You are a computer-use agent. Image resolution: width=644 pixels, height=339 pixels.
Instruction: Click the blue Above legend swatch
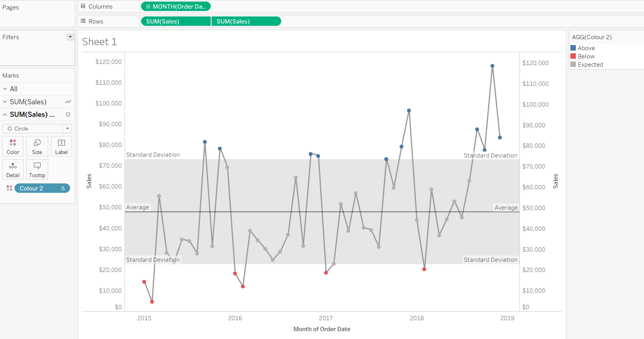point(573,48)
